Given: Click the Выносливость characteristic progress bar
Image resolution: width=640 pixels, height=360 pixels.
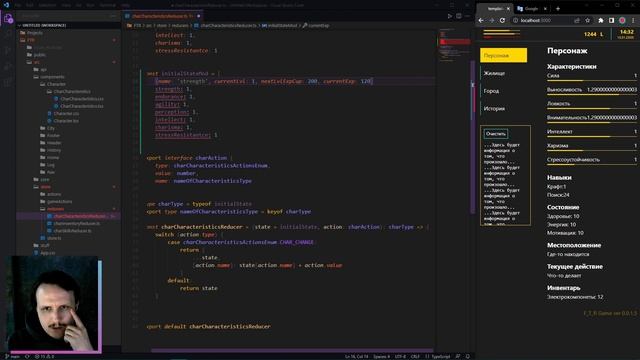Looking at the screenshot, I should point(592,95).
